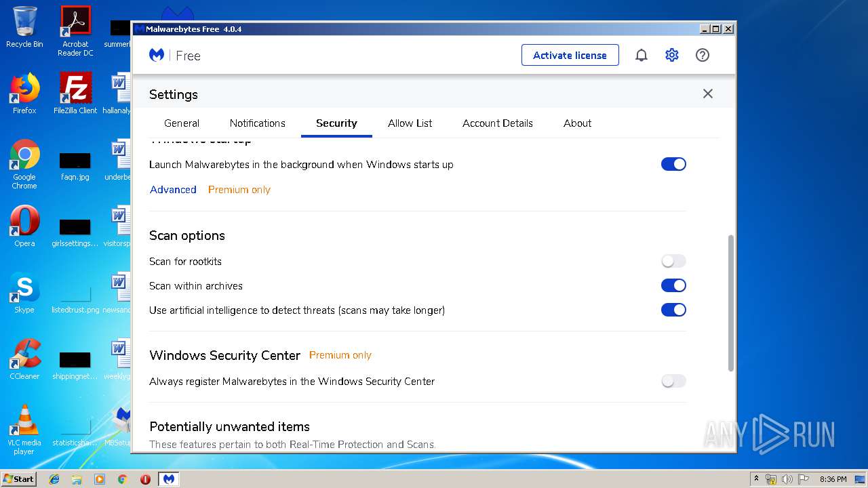The height and width of the screenshot is (488, 868).
Task: Switch to the Notifications tab
Action: coord(258,123)
